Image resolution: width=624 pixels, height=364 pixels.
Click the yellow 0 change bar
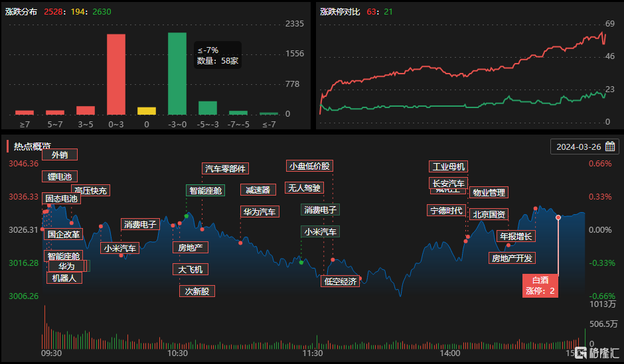tap(147, 111)
